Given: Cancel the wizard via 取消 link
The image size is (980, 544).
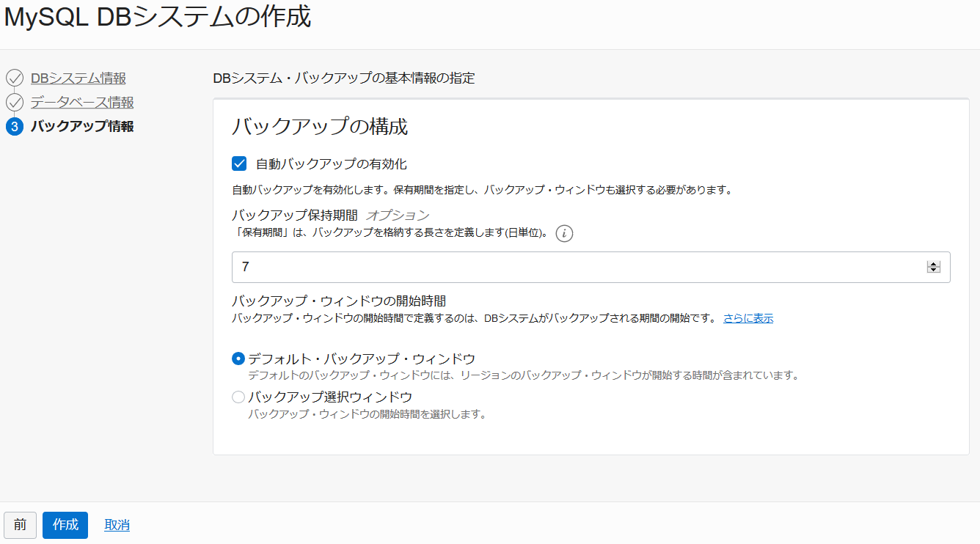Looking at the screenshot, I should [x=116, y=525].
